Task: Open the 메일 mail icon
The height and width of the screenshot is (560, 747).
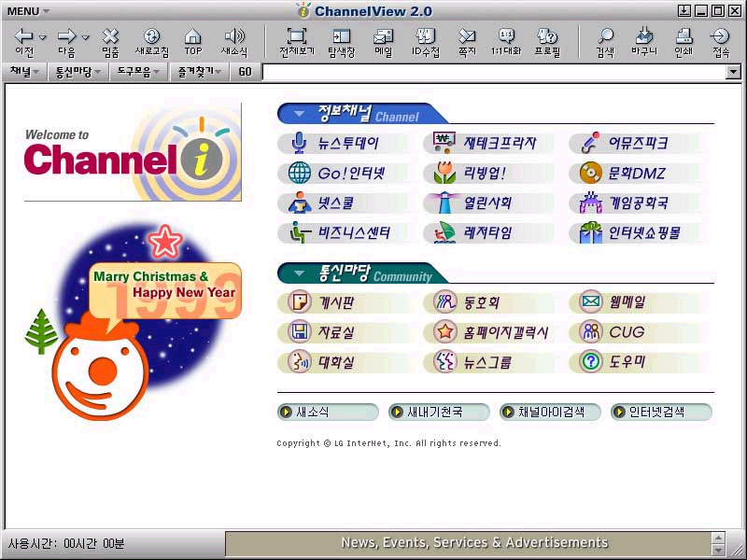Action: (383, 36)
